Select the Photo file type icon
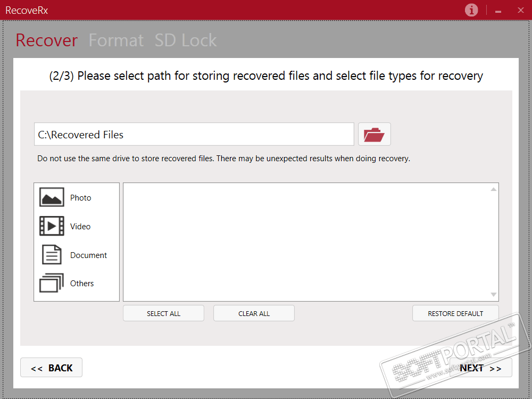The image size is (532, 399). pyautogui.click(x=52, y=197)
